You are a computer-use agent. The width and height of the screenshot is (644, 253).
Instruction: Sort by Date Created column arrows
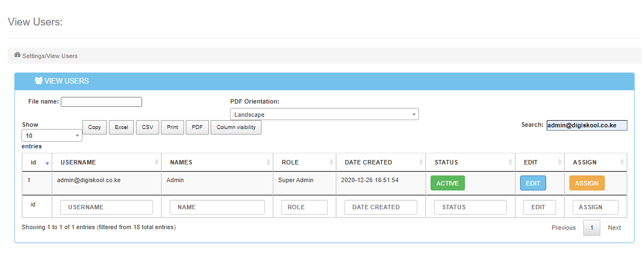[422, 162]
